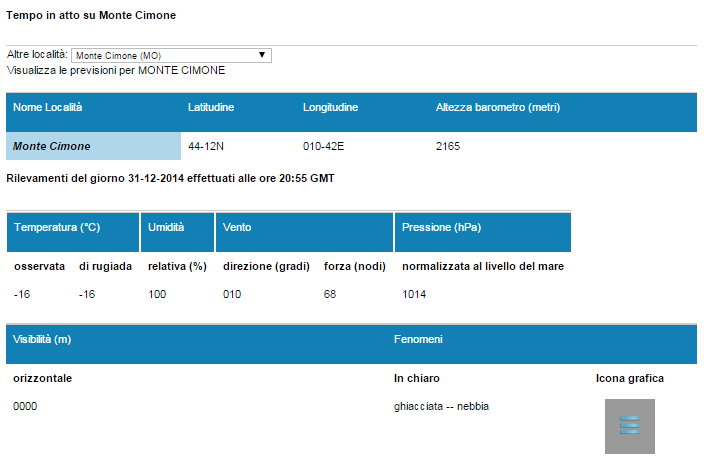Click the 'Icona grafica' label

click(630, 379)
